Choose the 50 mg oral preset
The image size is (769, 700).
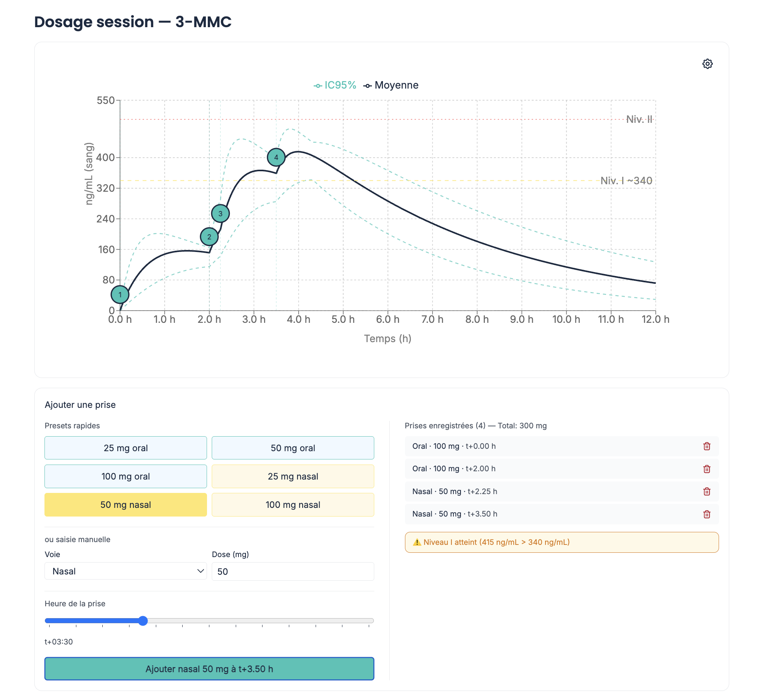tap(293, 448)
